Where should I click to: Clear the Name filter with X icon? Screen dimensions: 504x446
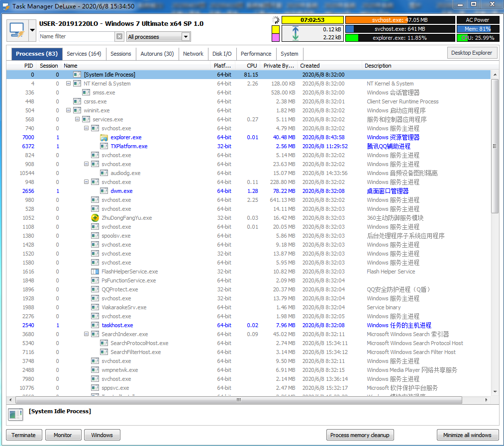119,36
